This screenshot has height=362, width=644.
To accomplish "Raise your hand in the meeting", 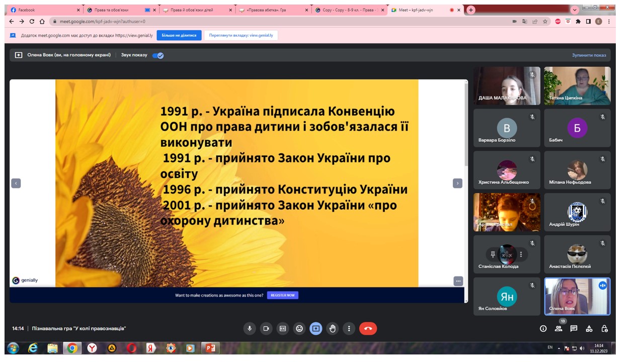I will point(333,328).
